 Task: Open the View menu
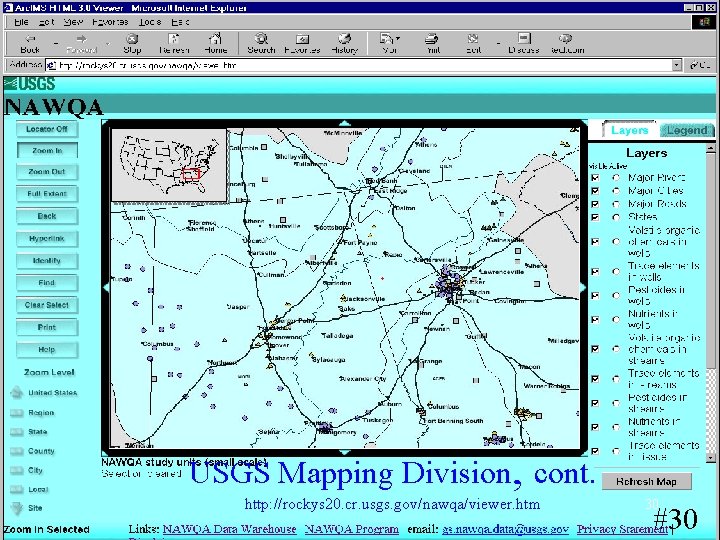tap(73, 22)
